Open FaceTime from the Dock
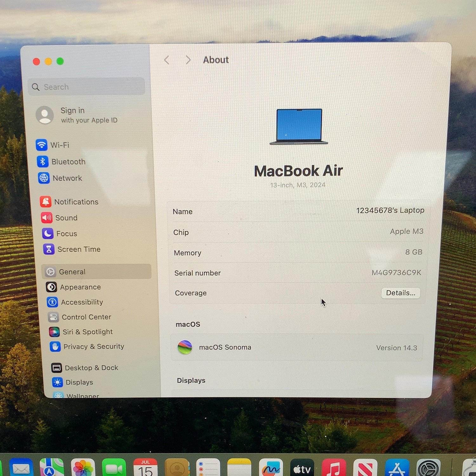This screenshot has width=476, height=476. pos(114,468)
